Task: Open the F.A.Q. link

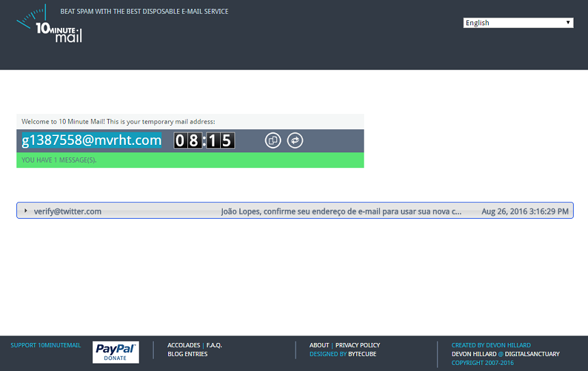Action: point(214,345)
